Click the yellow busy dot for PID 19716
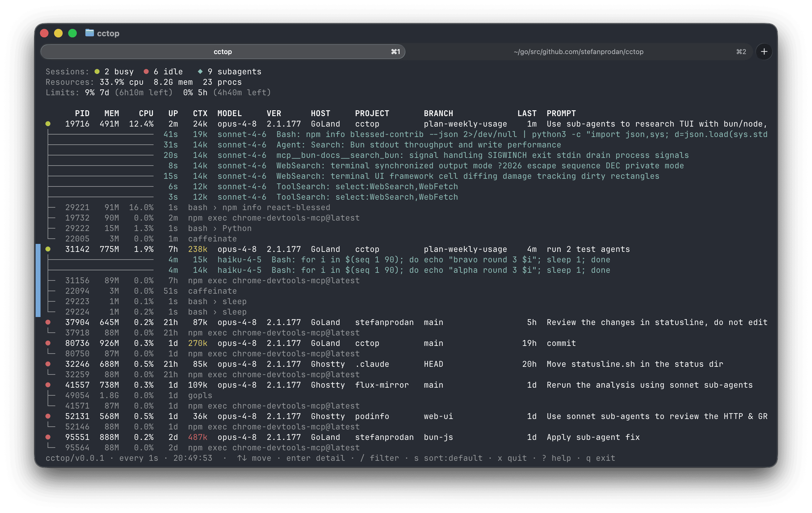The image size is (812, 513). pyautogui.click(x=48, y=124)
